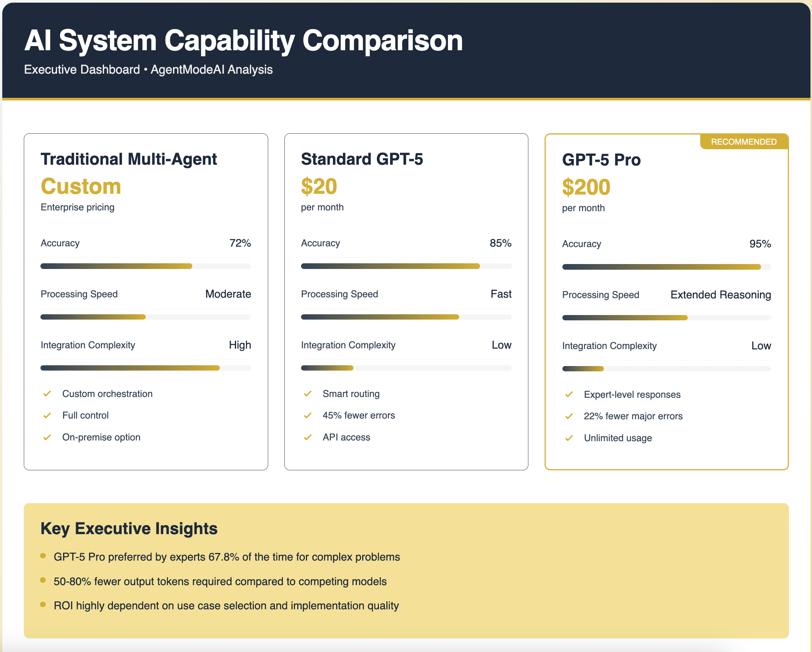The image size is (812, 652).
Task: Click the checkmark beside Expert-level responses
Action: 569,394
